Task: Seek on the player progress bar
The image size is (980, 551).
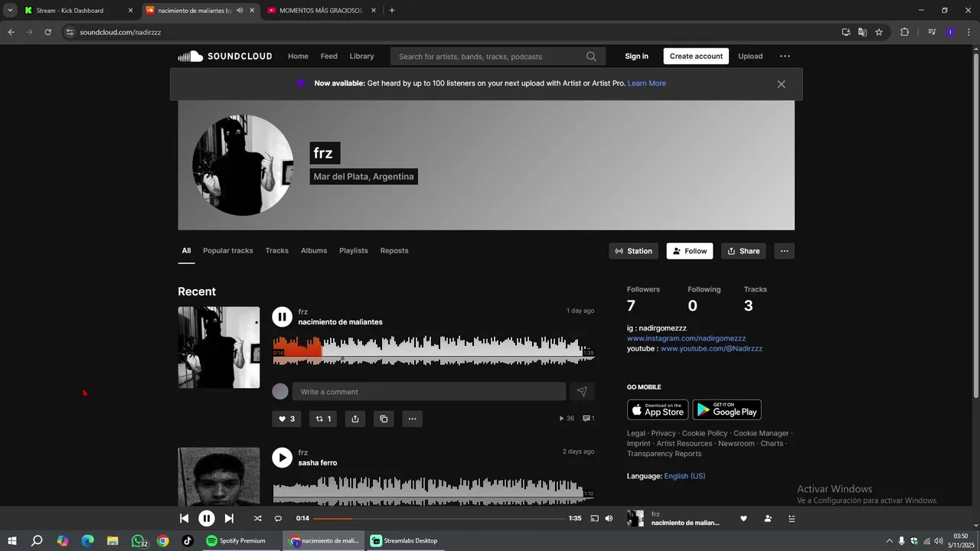Action: coord(439,518)
